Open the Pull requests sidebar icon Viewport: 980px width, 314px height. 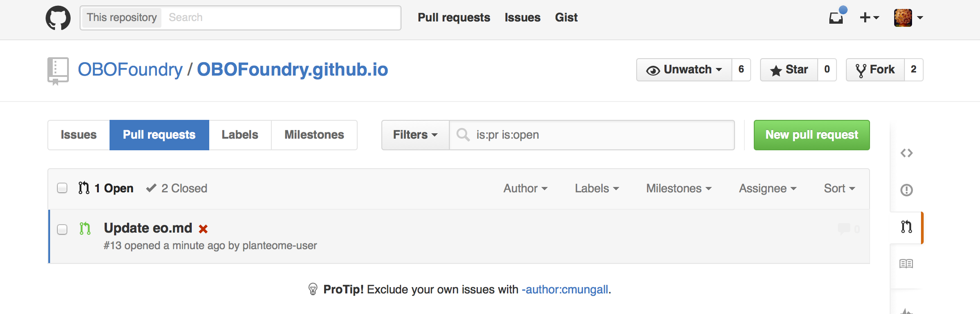pos(906,227)
